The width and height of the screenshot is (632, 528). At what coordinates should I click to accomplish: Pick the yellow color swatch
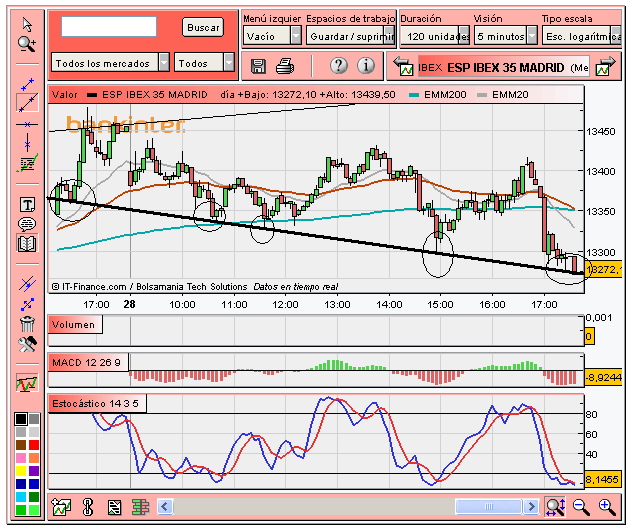pyautogui.click(x=21, y=471)
